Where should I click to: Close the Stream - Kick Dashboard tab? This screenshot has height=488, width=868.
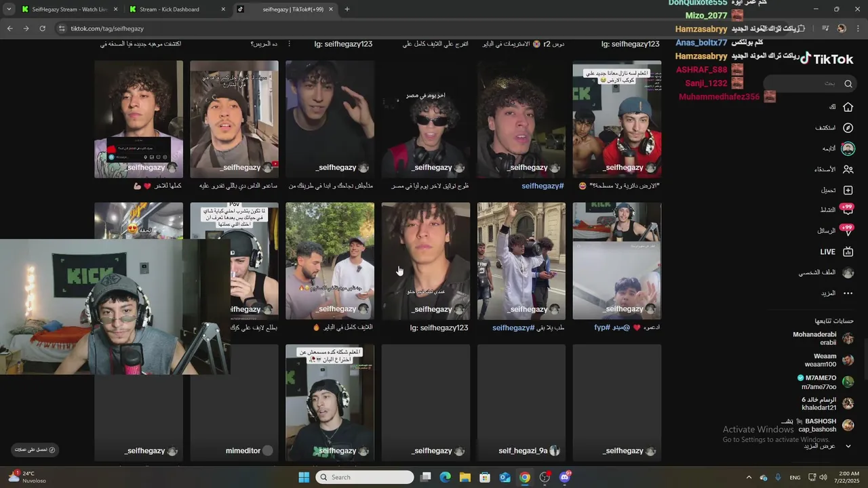(223, 9)
